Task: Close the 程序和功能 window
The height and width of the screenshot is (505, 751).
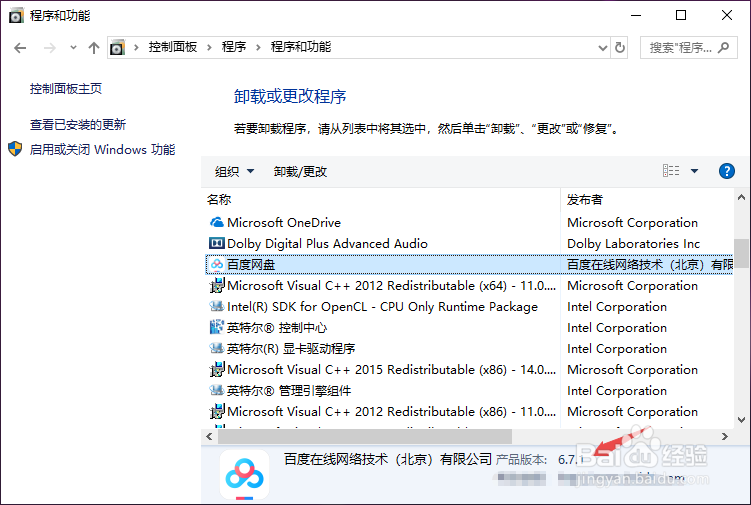Action: 727,15
